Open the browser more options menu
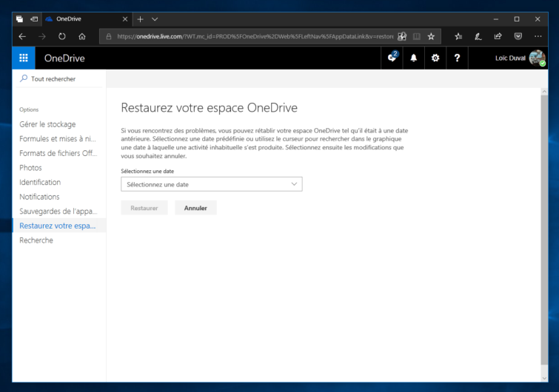The image size is (559, 392). [538, 36]
